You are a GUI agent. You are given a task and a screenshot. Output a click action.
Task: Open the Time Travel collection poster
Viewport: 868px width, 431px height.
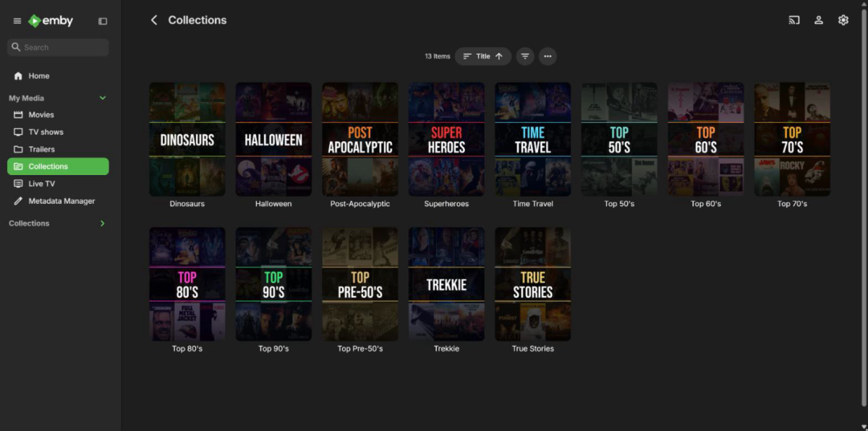tap(533, 139)
